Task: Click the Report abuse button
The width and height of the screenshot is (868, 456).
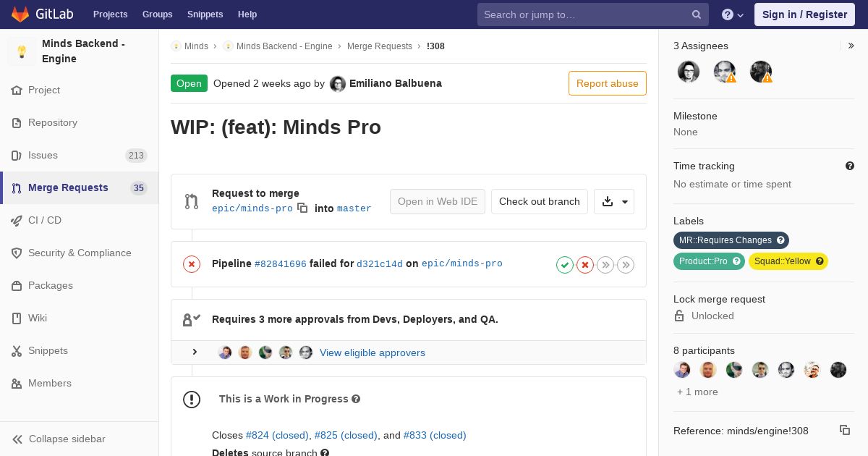Action: pos(608,83)
